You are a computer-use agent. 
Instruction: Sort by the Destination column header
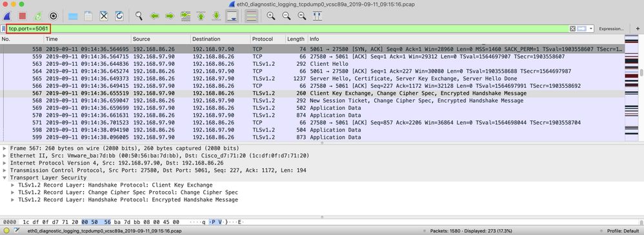tap(221, 39)
